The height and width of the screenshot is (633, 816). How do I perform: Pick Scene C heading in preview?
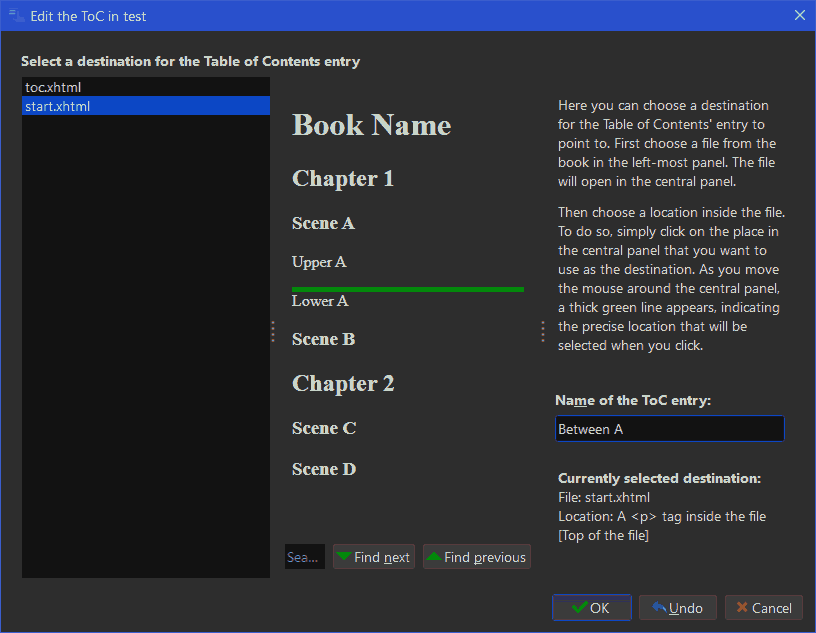click(324, 428)
